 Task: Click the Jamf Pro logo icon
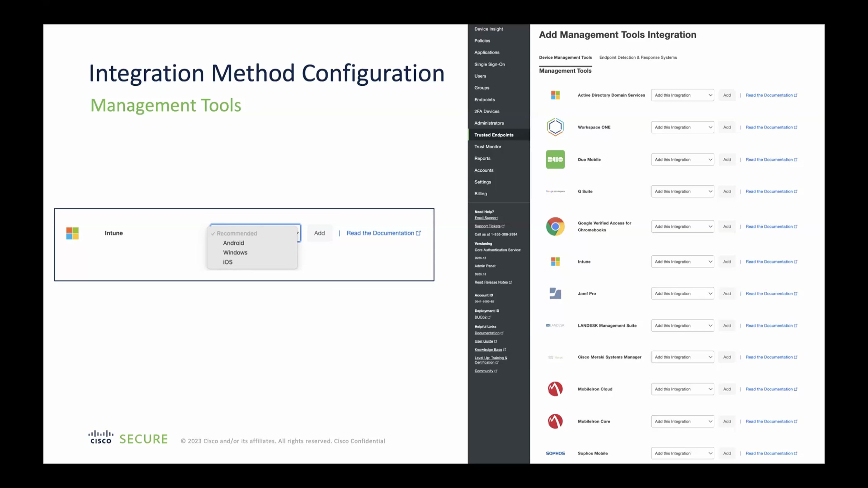point(555,293)
